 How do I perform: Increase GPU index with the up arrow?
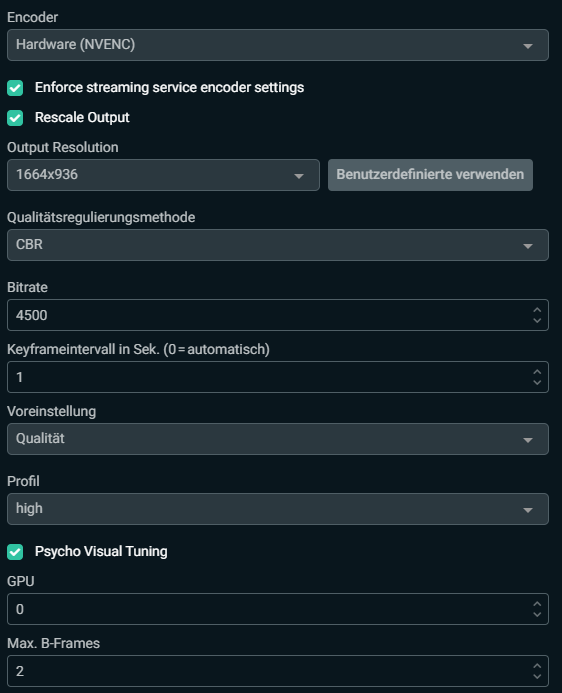pyautogui.click(x=537, y=604)
